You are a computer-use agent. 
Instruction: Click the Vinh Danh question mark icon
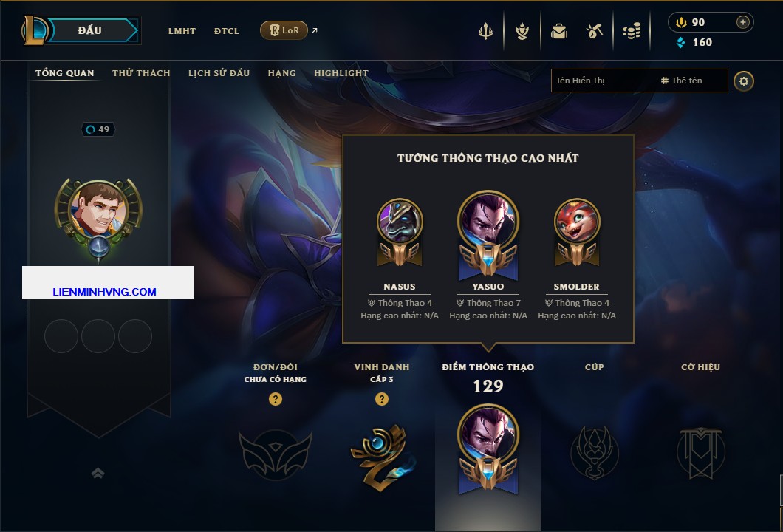coord(381,398)
